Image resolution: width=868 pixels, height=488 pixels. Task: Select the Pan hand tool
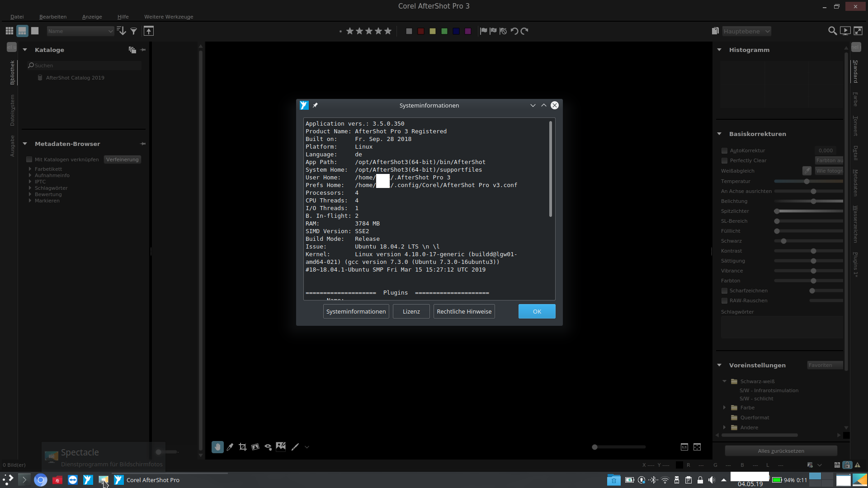217,447
